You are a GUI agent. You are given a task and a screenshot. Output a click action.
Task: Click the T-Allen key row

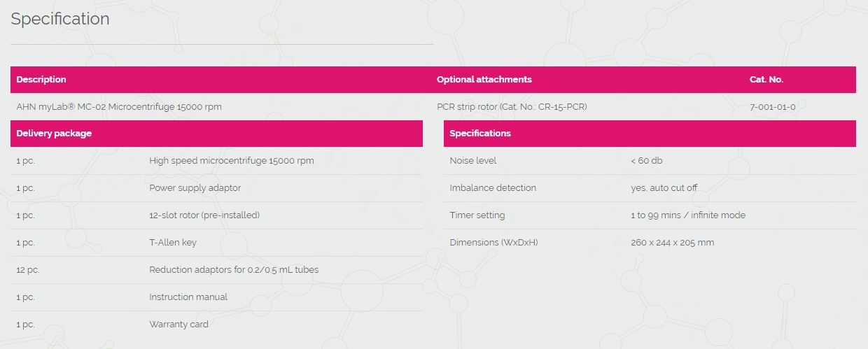pyautogui.click(x=172, y=243)
